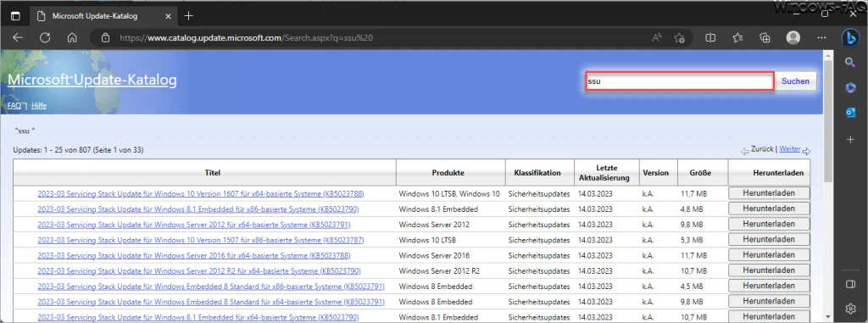The width and height of the screenshot is (868, 323).
Task: Open the browser settings and more menu
Action: 821,37
